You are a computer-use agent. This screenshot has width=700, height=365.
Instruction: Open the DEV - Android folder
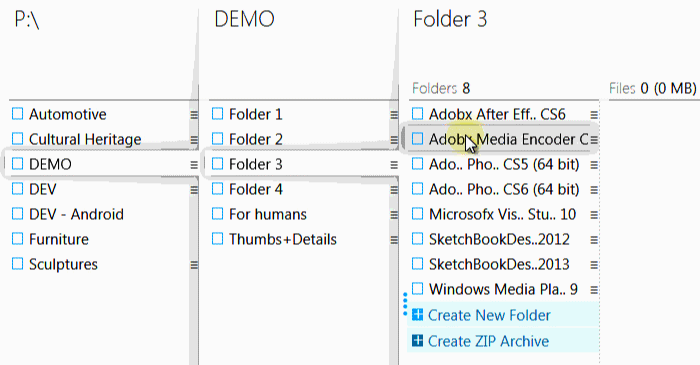coord(76,214)
